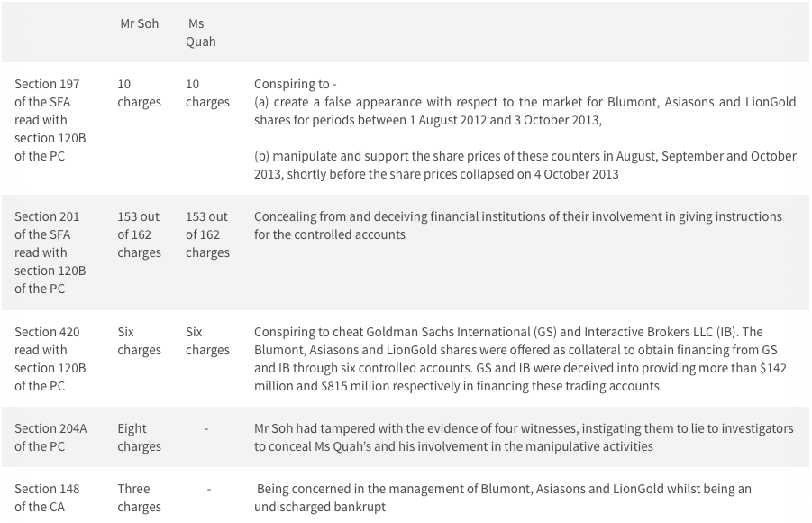Click the 'Three charges' cell
Image resolution: width=812 pixels, height=523 pixels.
[140, 498]
